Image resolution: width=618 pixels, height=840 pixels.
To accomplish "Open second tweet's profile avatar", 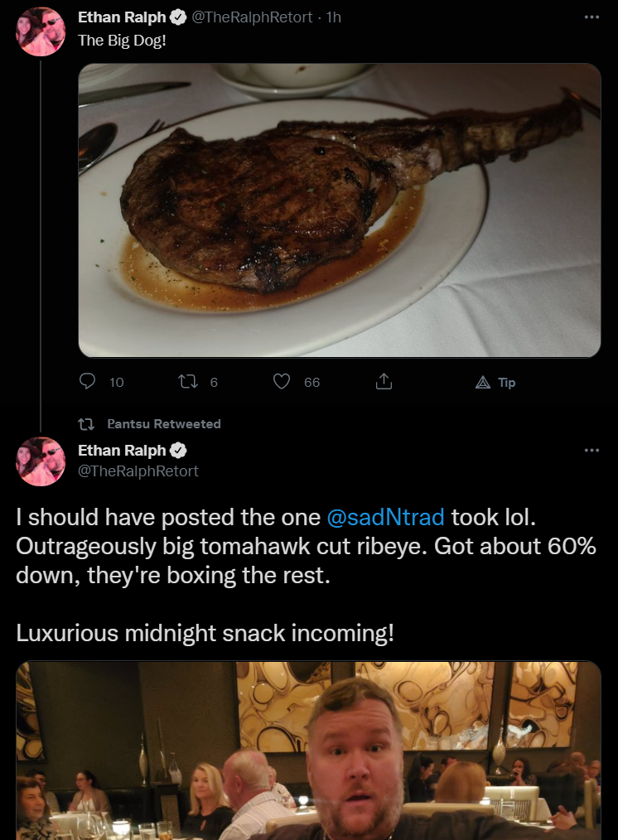I will pyautogui.click(x=41, y=461).
